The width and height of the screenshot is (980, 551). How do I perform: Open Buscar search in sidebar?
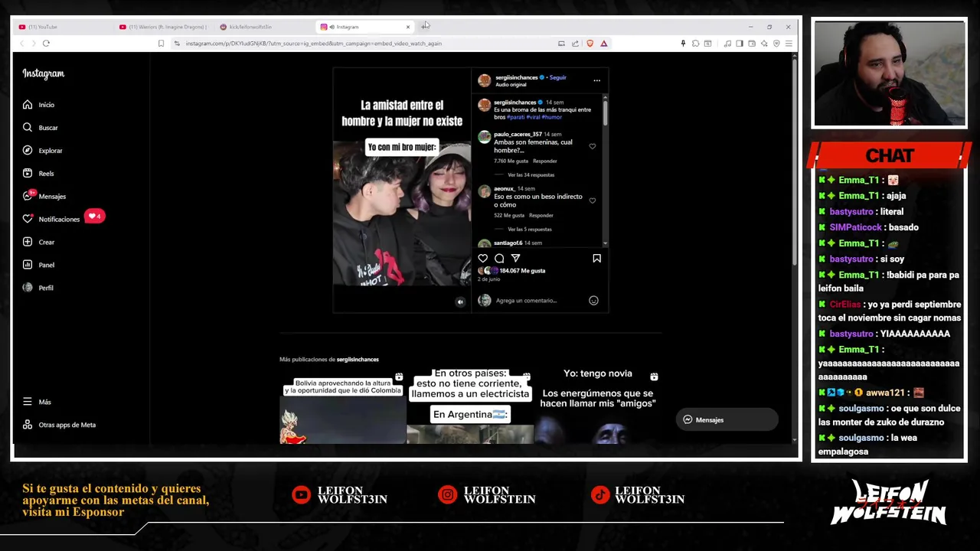click(40, 128)
